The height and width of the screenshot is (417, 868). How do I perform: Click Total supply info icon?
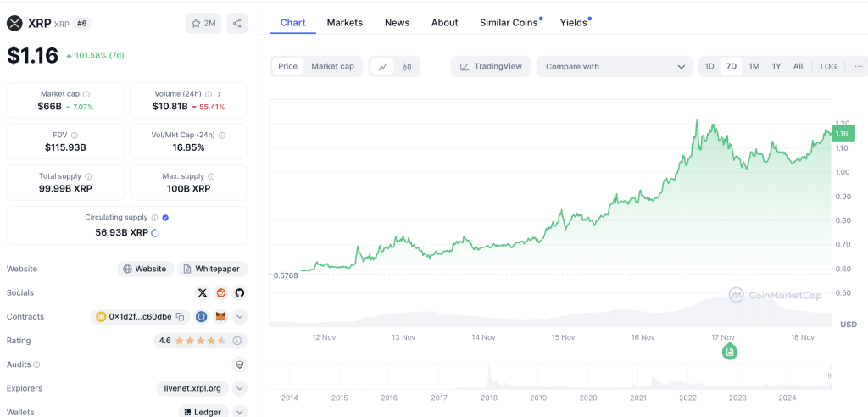click(x=88, y=176)
